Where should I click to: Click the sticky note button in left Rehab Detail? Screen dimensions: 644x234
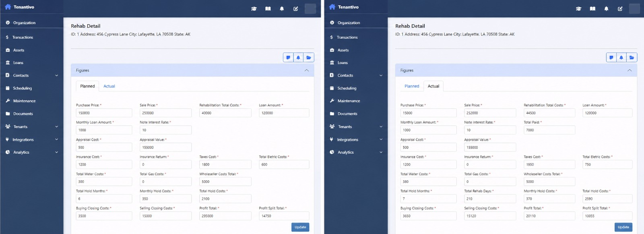[288, 58]
